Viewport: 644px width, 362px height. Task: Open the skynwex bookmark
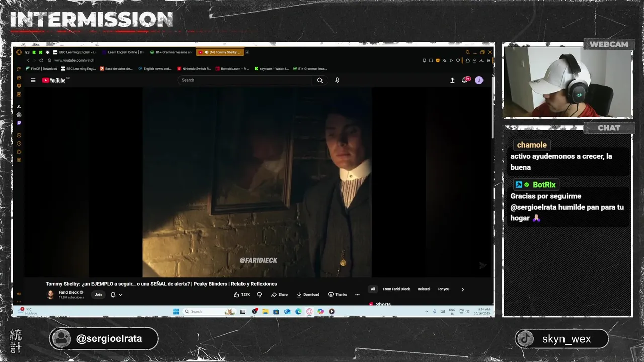pos(272,69)
